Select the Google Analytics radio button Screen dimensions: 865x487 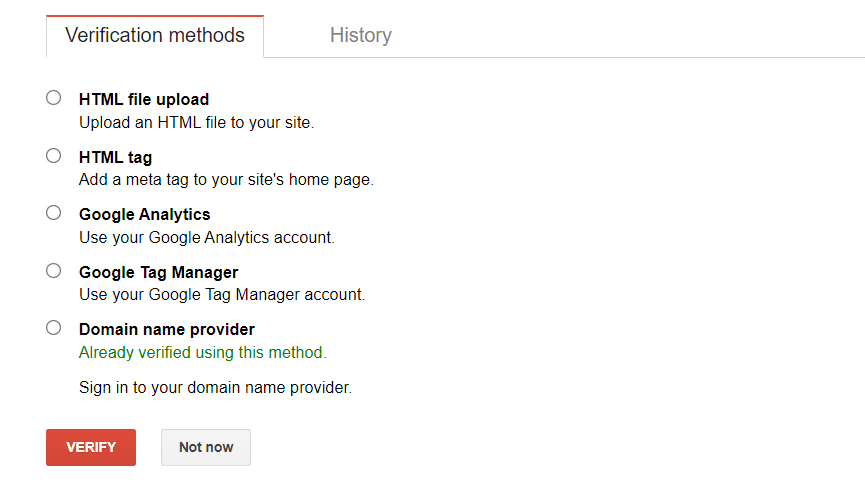(54, 213)
